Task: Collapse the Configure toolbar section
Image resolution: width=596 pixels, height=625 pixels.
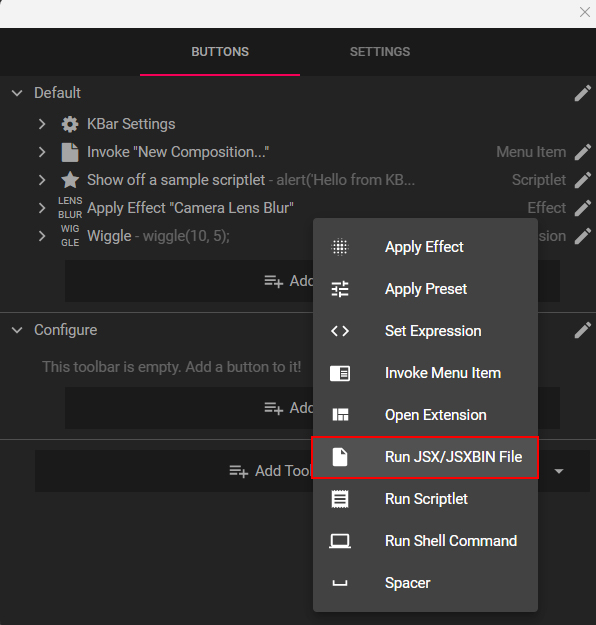Action: click(17, 330)
